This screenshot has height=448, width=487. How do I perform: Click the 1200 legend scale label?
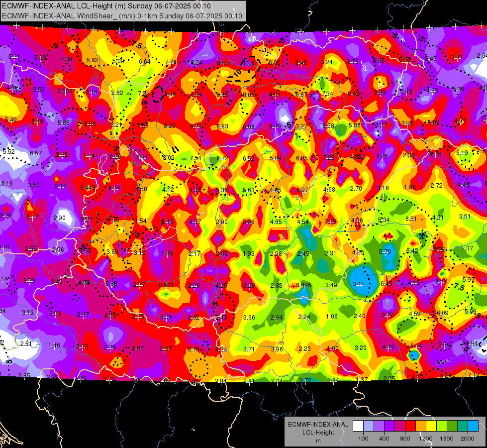[425, 439]
